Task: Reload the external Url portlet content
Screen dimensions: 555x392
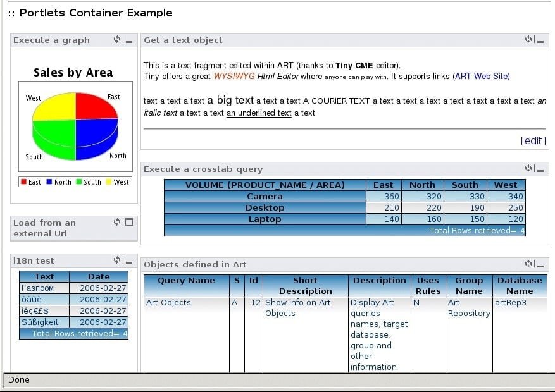Action: tap(117, 222)
